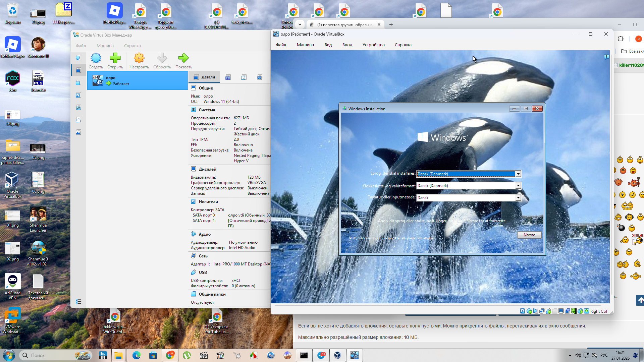Click the Næste button in Windows setup

pos(529,235)
